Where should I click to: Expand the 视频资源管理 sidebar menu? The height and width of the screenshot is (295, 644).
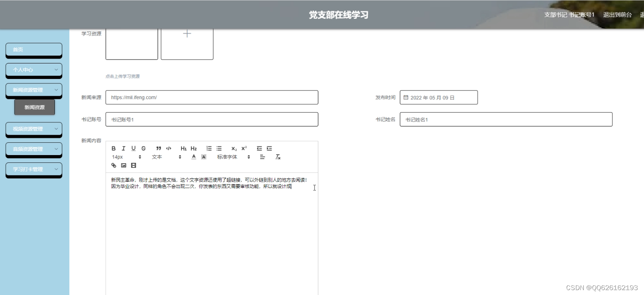(x=34, y=129)
